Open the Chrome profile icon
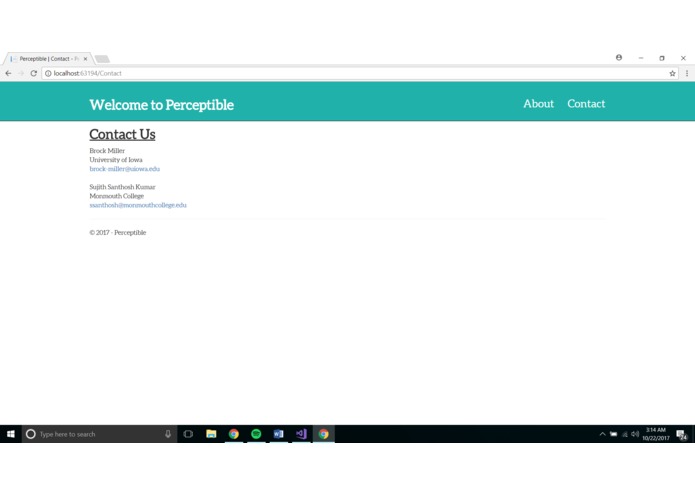Image resolution: width=695 pixels, height=494 pixels. coord(619,58)
